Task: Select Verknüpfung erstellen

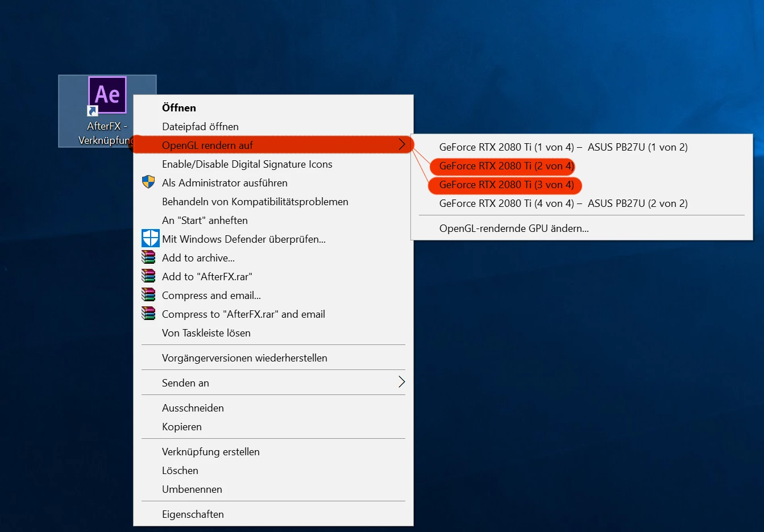Action: pos(273,451)
